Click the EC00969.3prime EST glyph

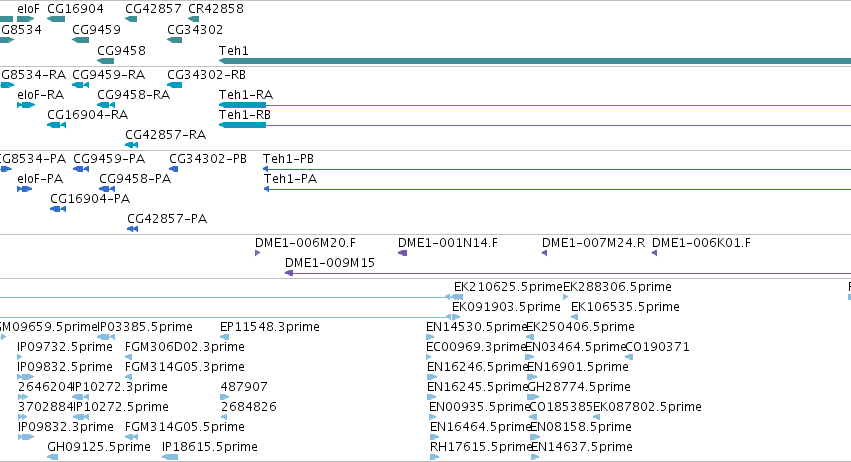coord(430,357)
